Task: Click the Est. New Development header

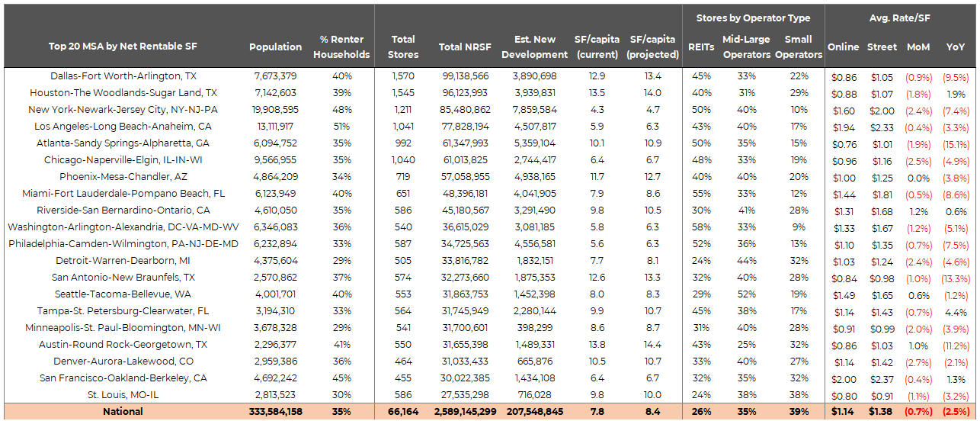Action: point(540,47)
